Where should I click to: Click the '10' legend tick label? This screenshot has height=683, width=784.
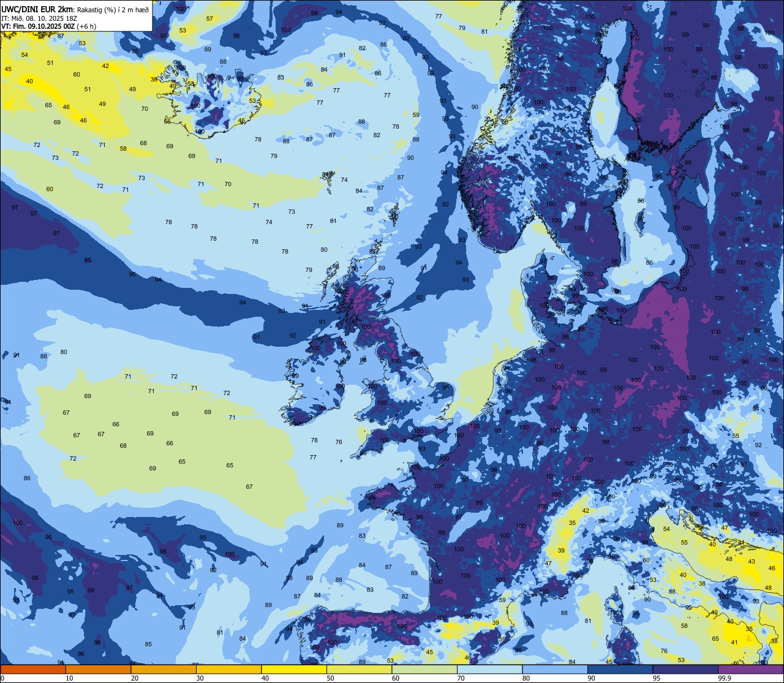[x=70, y=678]
